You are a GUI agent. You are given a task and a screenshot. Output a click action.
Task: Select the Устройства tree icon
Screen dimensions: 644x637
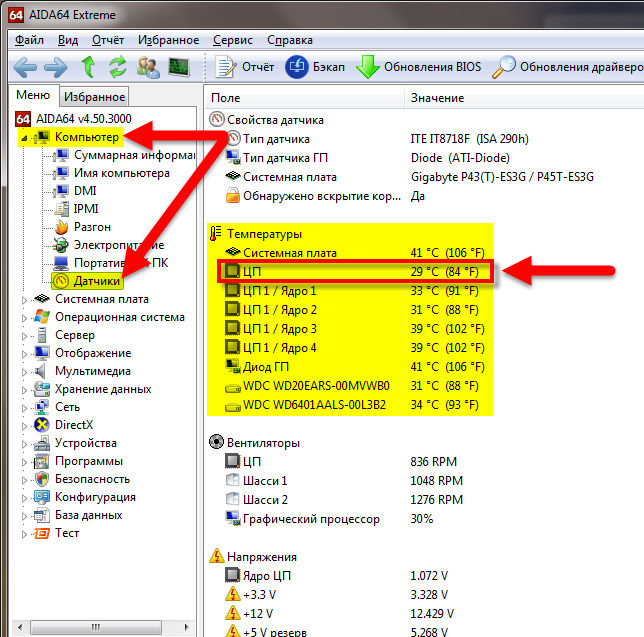pyautogui.click(x=41, y=443)
